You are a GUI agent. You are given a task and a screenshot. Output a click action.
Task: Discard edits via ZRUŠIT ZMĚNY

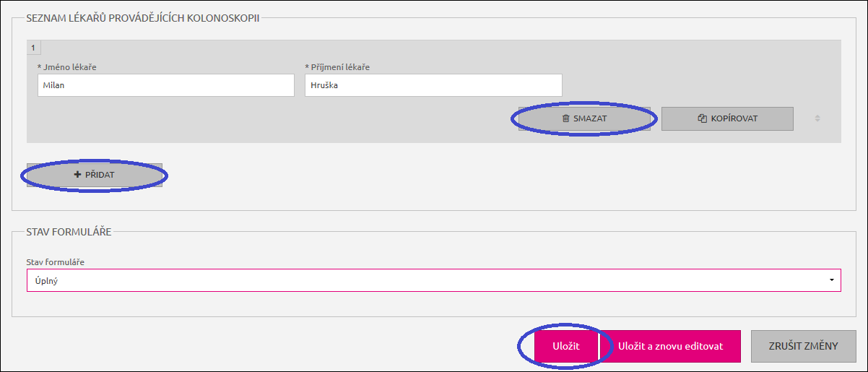coord(802,346)
